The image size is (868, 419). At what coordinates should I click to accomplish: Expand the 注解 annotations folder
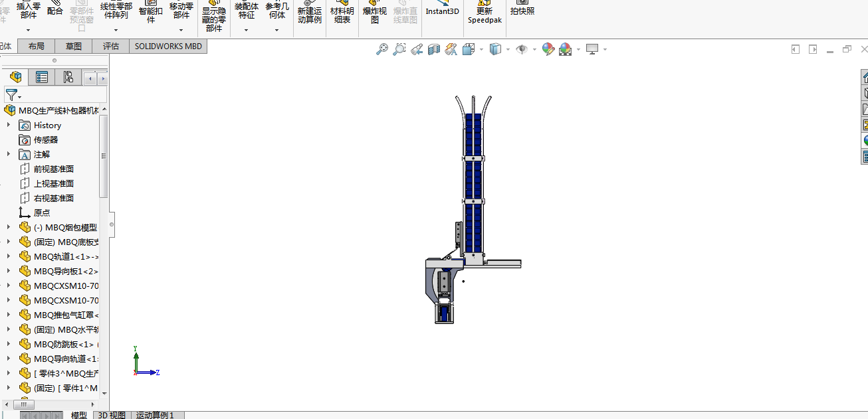(8, 154)
